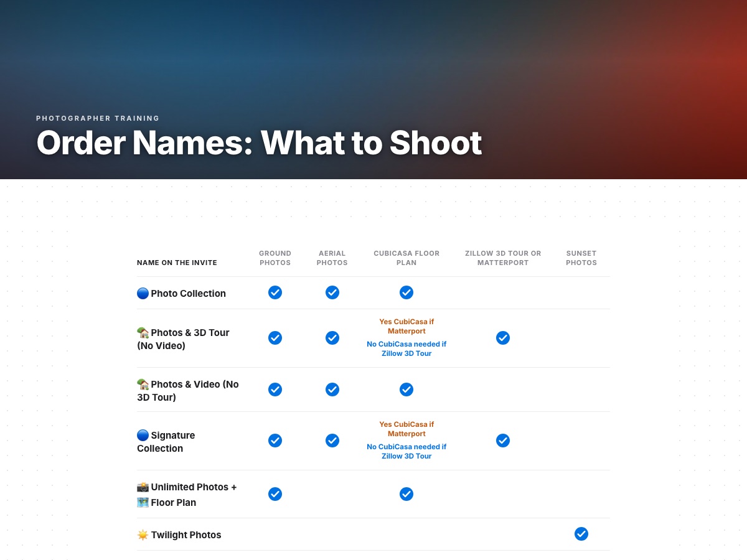
Task: Click the 'Aerial Photos' column header
Action: pos(332,258)
